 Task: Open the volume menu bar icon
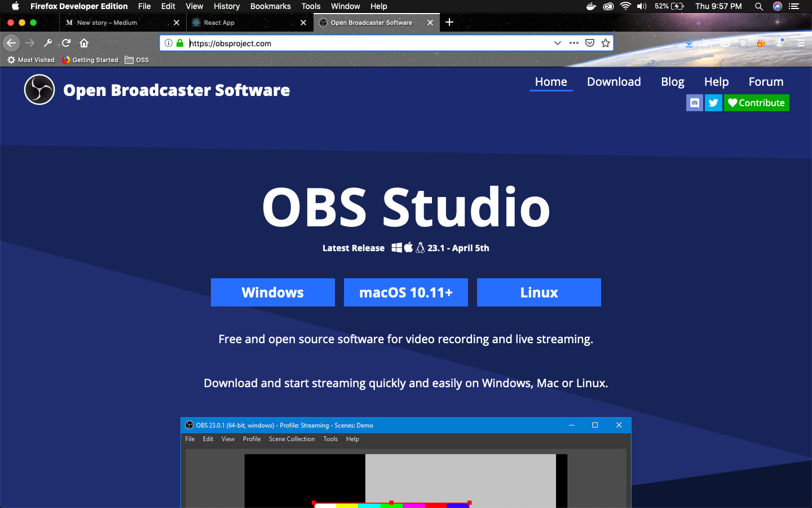point(642,6)
